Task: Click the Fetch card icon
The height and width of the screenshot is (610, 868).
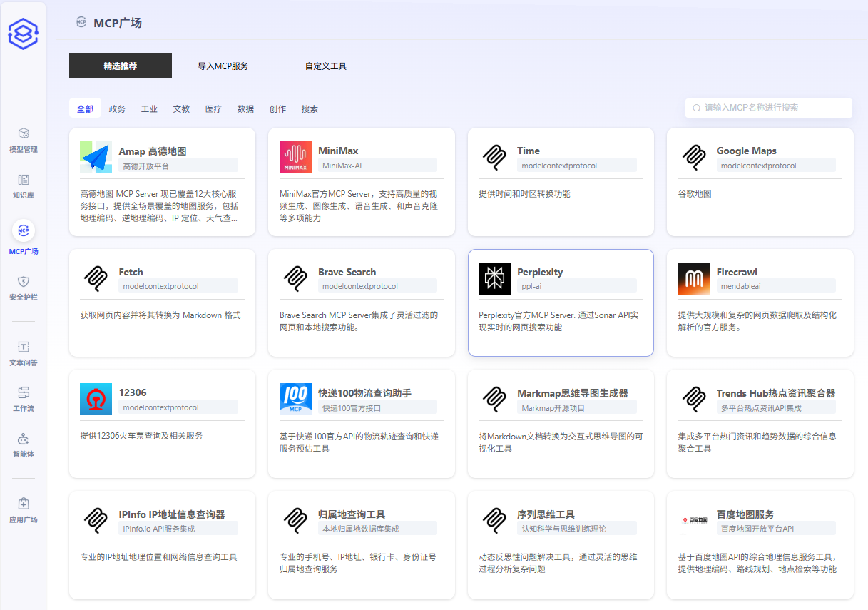Action: (x=96, y=278)
